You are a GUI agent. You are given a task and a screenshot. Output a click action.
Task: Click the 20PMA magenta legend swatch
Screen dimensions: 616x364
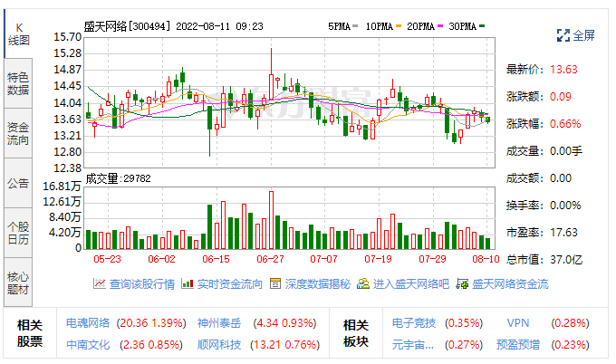(x=440, y=26)
